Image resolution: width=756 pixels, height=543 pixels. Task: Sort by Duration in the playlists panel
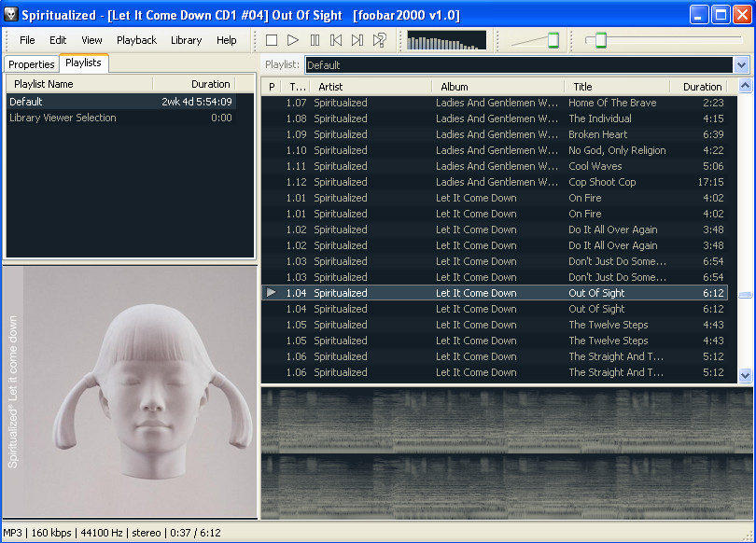point(194,84)
